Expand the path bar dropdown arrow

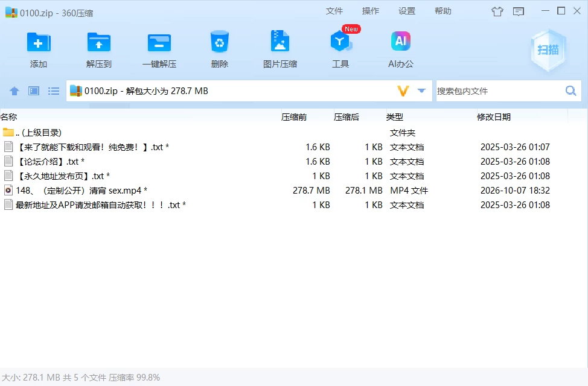point(421,90)
